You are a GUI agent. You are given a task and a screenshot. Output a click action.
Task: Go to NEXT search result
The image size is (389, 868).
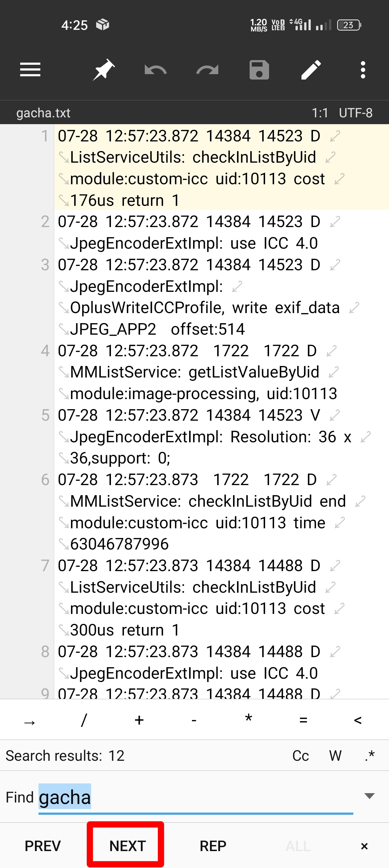[x=128, y=846]
